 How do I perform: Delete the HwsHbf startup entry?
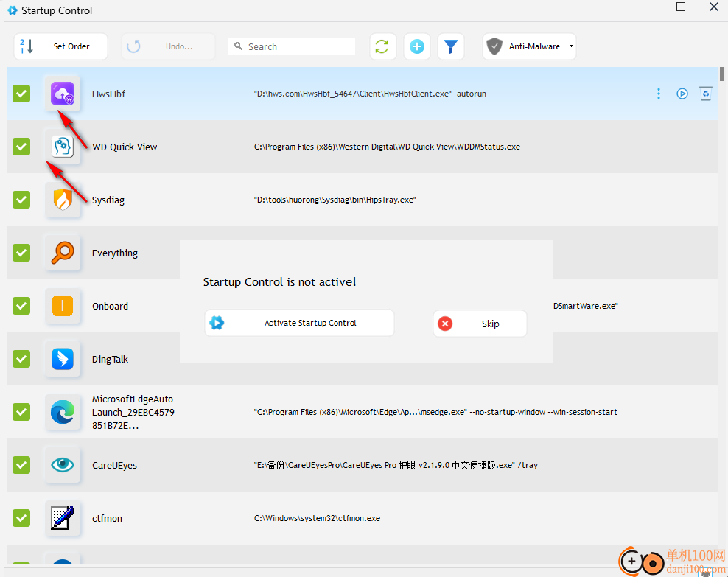(x=706, y=94)
